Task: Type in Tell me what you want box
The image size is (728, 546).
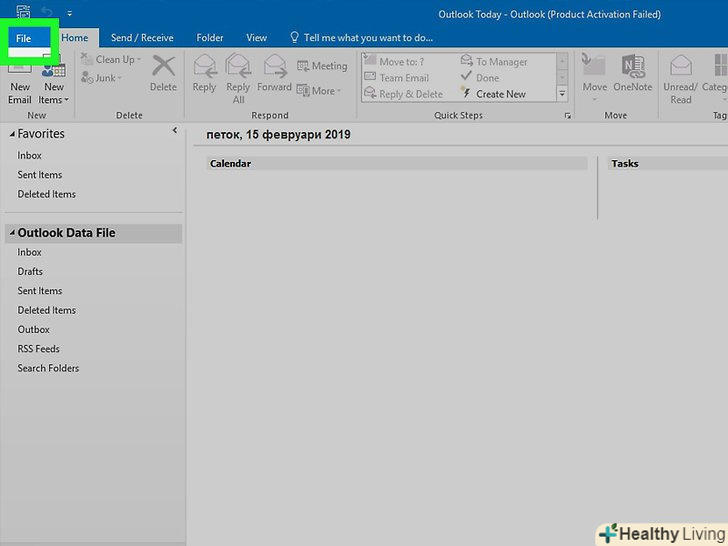Action: pyautogui.click(x=368, y=38)
